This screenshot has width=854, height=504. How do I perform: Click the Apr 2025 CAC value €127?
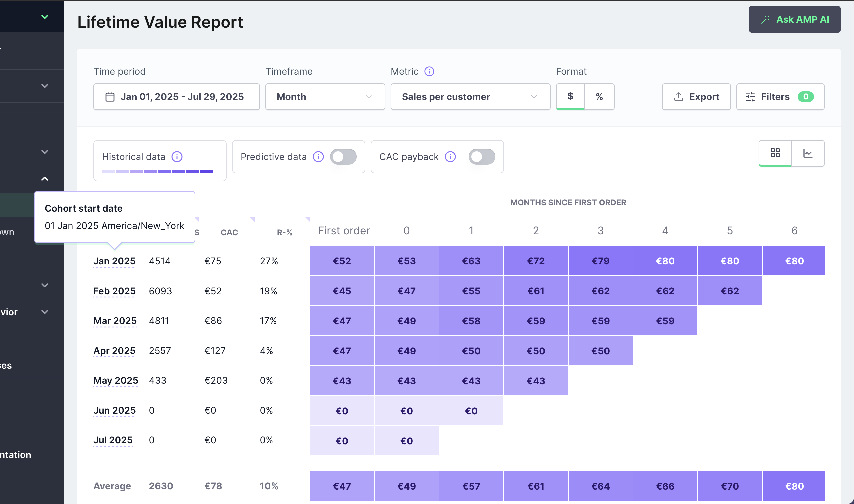[215, 350]
